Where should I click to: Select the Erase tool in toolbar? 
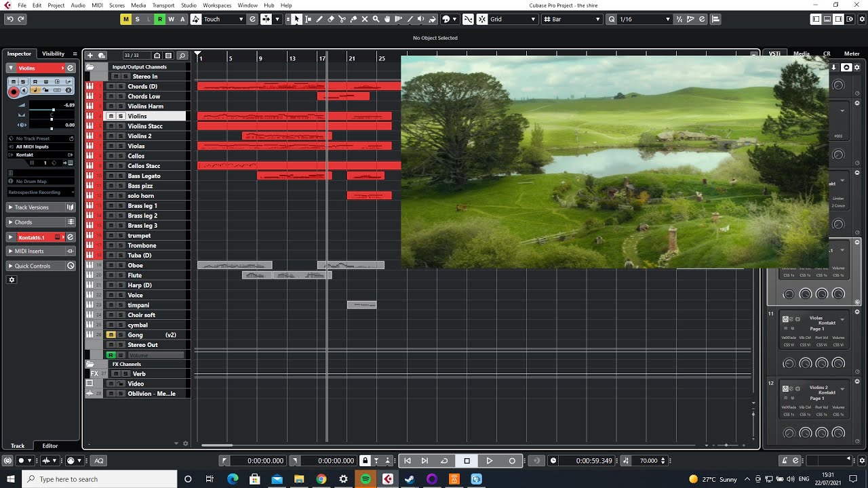[x=331, y=19]
